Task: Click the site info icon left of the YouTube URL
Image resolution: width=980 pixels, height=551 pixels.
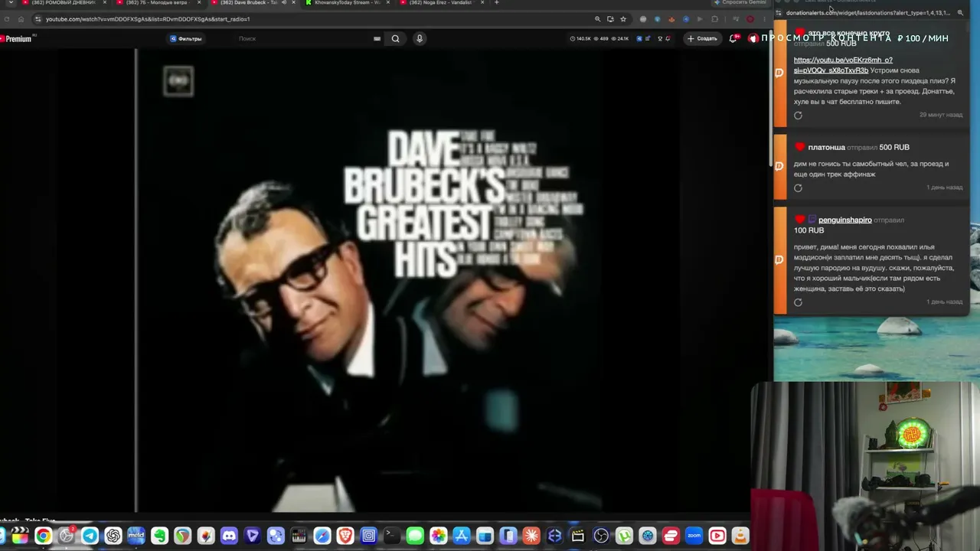Action: [x=38, y=19]
